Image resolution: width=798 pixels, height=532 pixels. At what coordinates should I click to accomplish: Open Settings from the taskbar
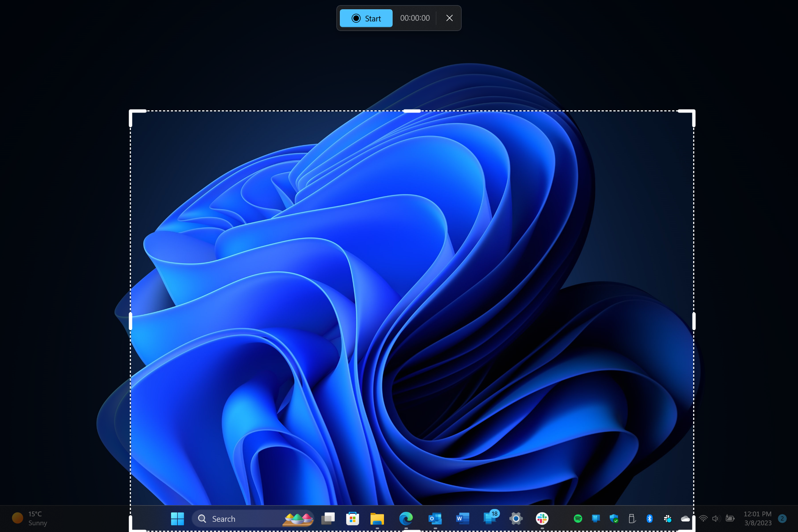click(x=516, y=519)
